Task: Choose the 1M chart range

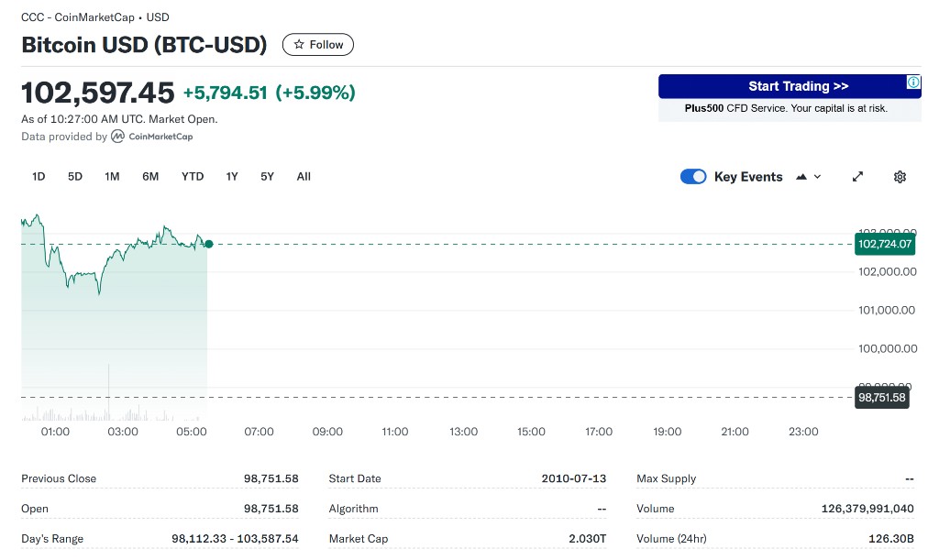Action: pyautogui.click(x=112, y=177)
